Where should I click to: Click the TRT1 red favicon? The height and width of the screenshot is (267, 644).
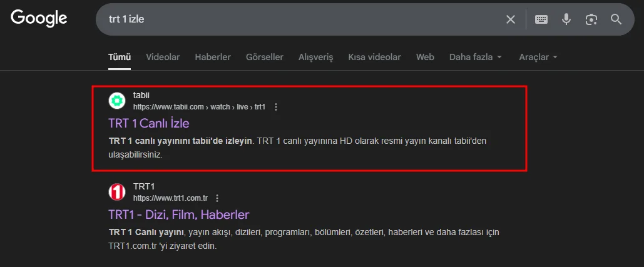[117, 191]
